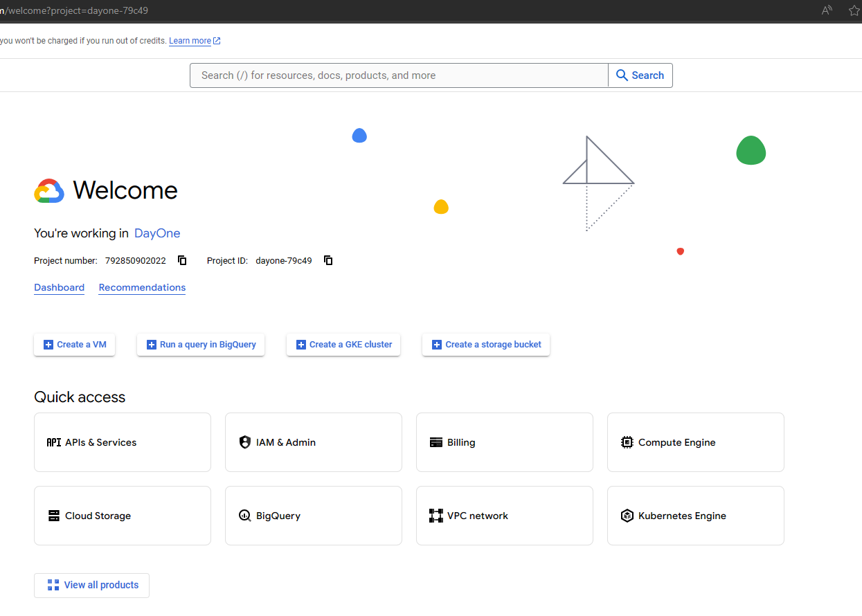The height and width of the screenshot is (616, 862).
Task: Click the Kubernetes Engine hexagon icon
Action: pyautogui.click(x=627, y=516)
